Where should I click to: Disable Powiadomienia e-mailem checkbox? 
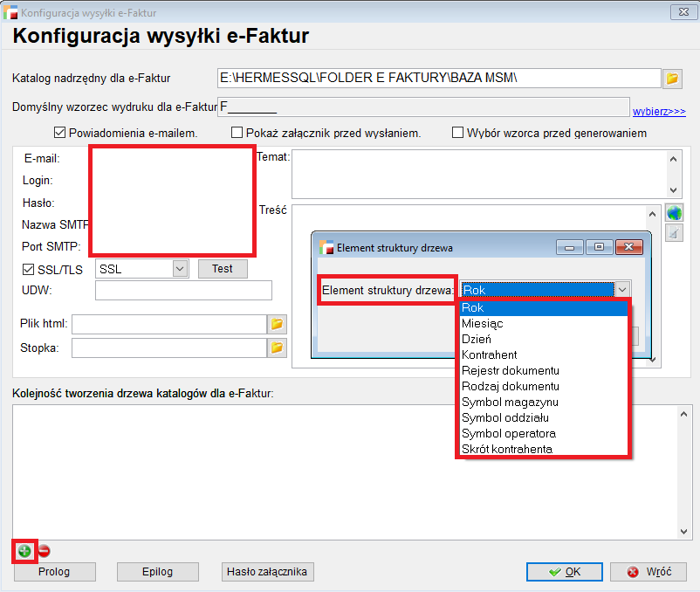(x=60, y=133)
